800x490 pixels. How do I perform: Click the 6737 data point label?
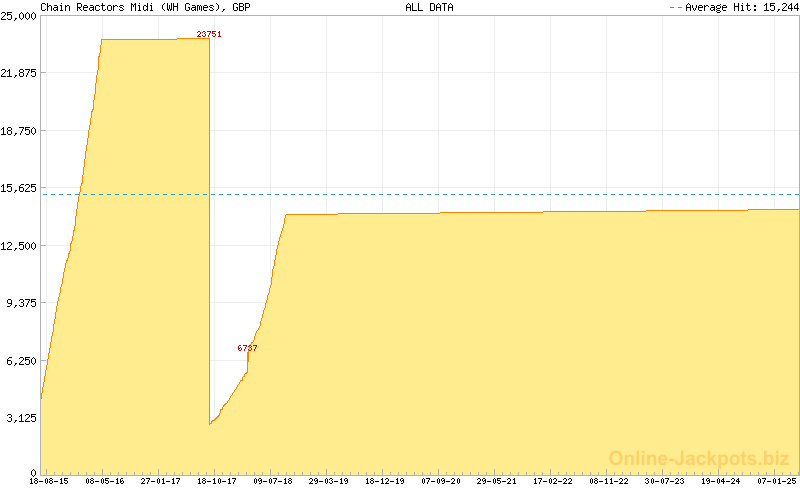(x=247, y=348)
